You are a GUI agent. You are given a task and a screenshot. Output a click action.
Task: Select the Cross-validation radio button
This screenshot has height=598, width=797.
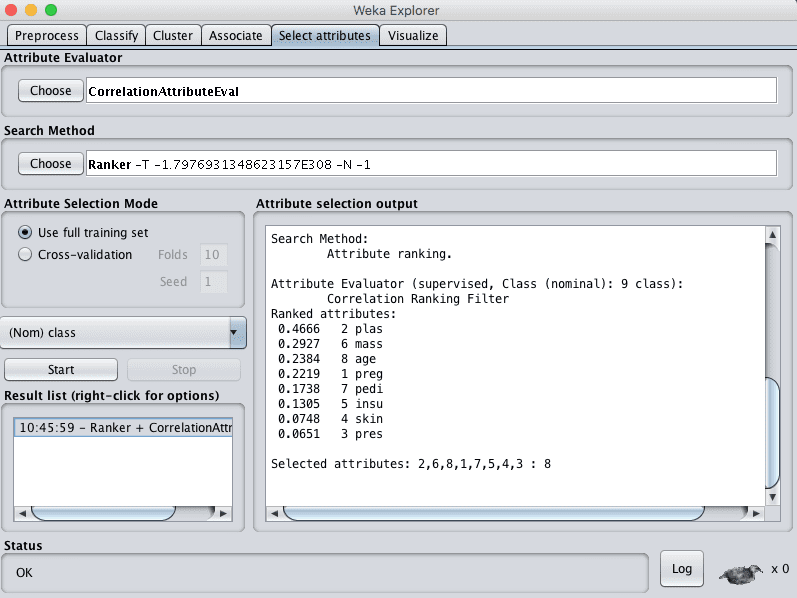25,254
